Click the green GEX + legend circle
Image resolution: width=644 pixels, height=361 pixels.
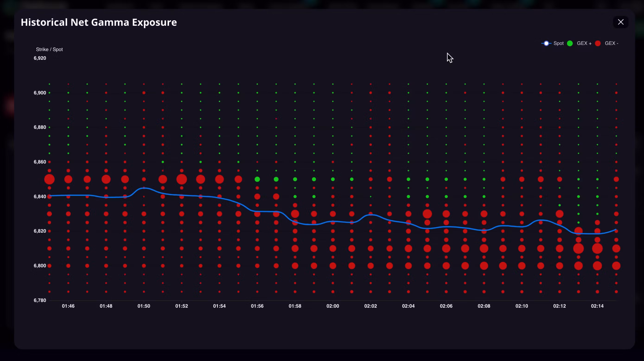(x=570, y=43)
